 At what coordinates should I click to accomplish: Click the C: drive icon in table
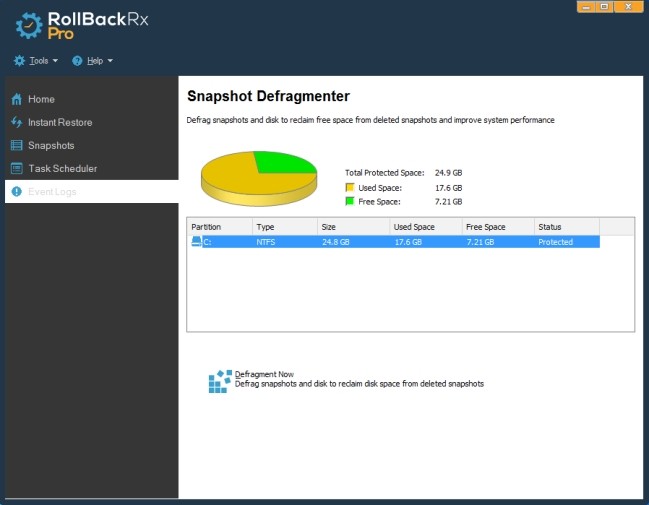click(196, 242)
